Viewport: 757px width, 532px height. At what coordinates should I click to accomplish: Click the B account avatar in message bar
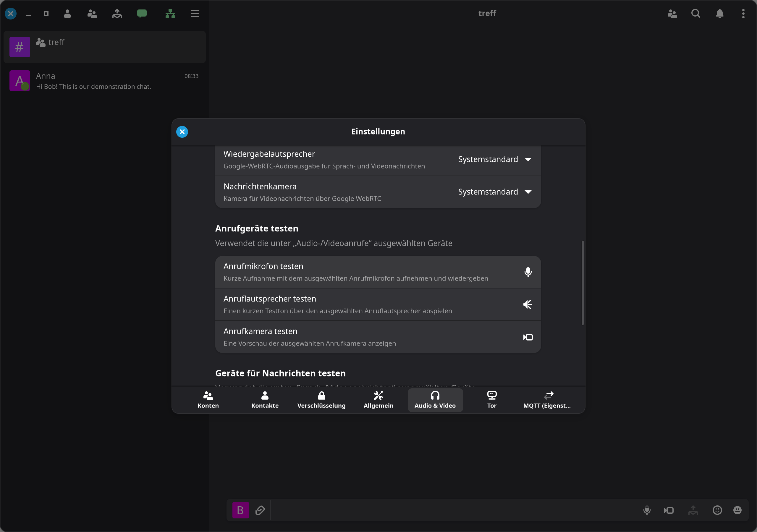240,510
